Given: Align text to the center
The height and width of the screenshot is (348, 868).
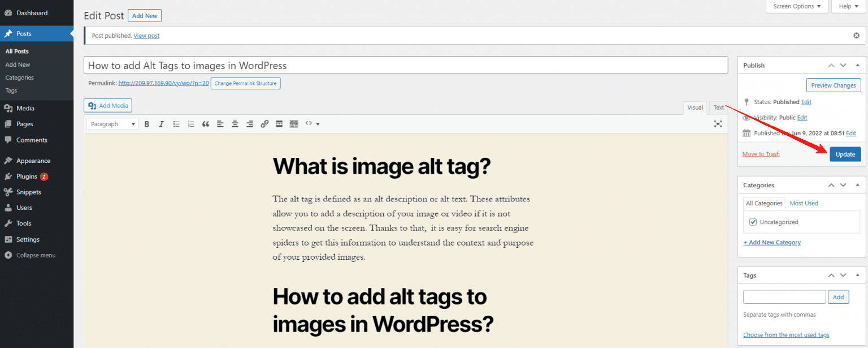Looking at the screenshot, I should click(235, 123).
